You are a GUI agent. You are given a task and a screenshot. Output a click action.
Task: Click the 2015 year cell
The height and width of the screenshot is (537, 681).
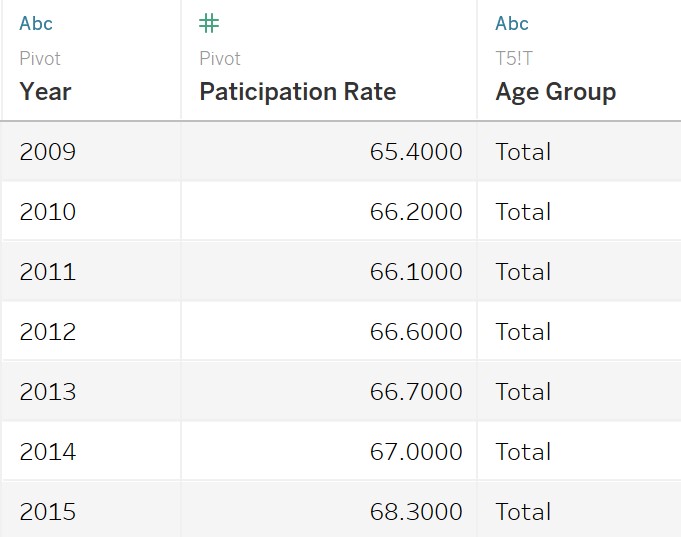[47, 512]
